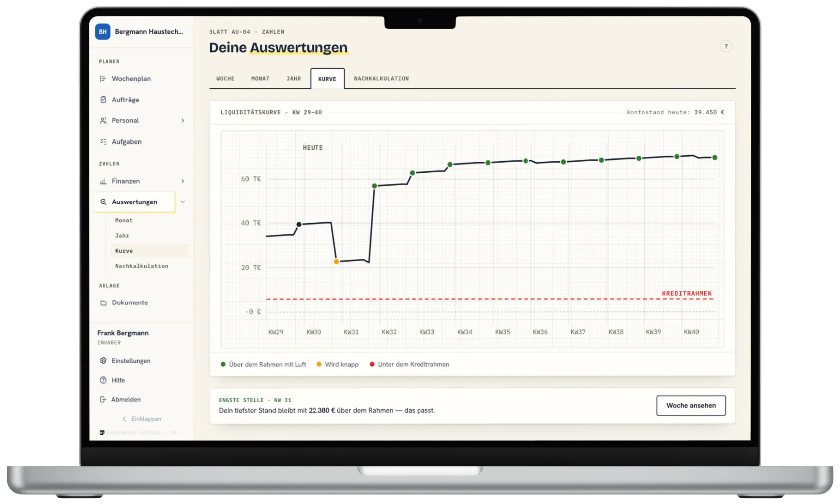This screenshot has height=504, width=840.
Task: Expand the Personal submenu chevron
Action: pyautogui.click(x=183, y=120)
